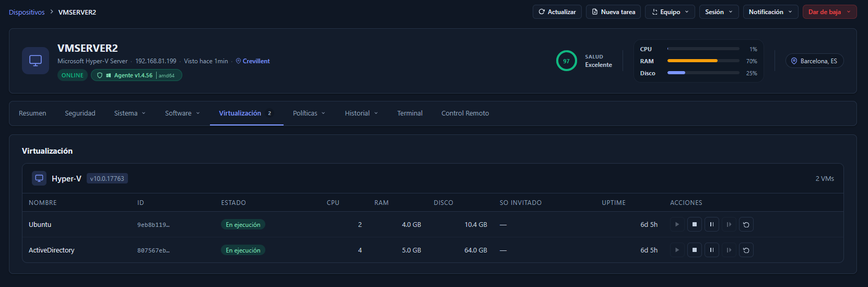Expand the Sesión dropdown
This screenshot has height=287, width=868.
point(719,12)
